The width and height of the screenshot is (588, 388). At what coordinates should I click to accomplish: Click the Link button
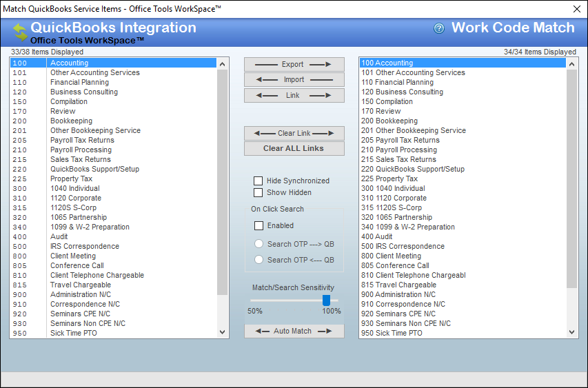(x=294, y=95)
